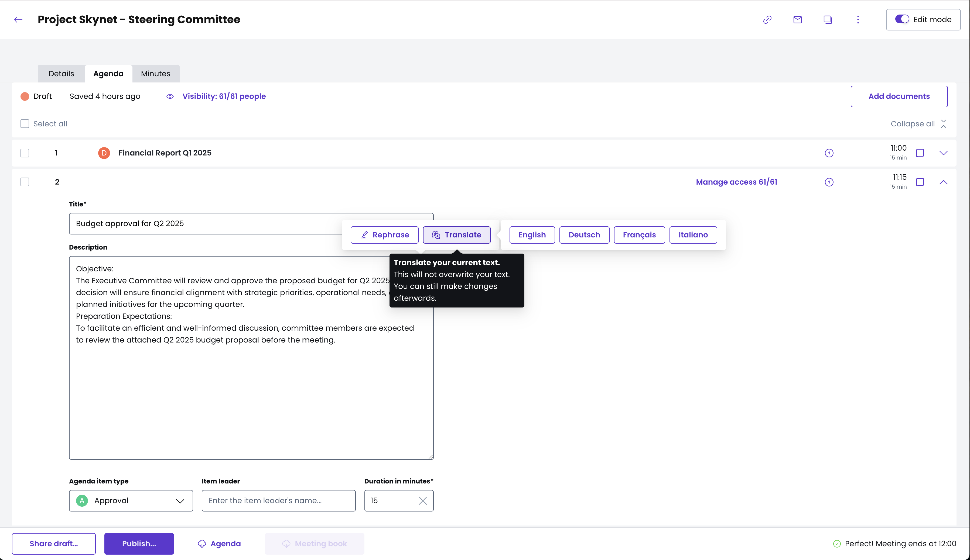Expand Financial Report Q1 2025 item
The image size is (970, 560).
944,153
